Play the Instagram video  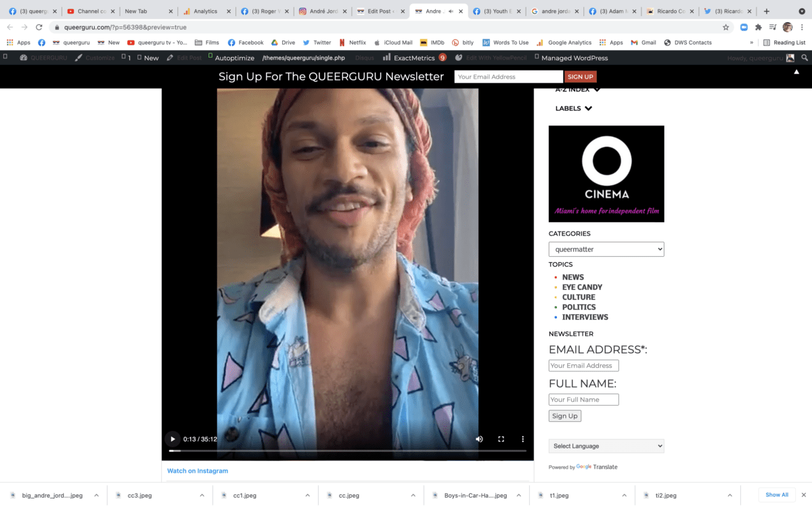[173, 439]
